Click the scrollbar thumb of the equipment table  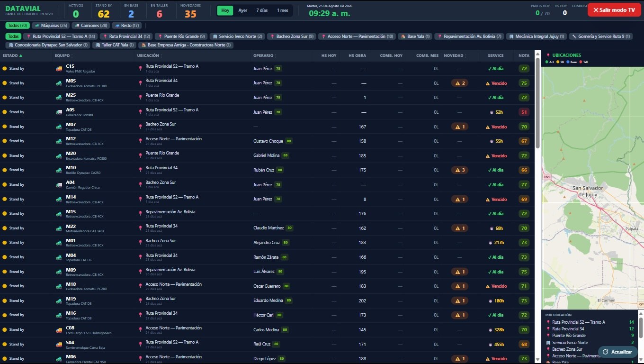tap(537, 102)
